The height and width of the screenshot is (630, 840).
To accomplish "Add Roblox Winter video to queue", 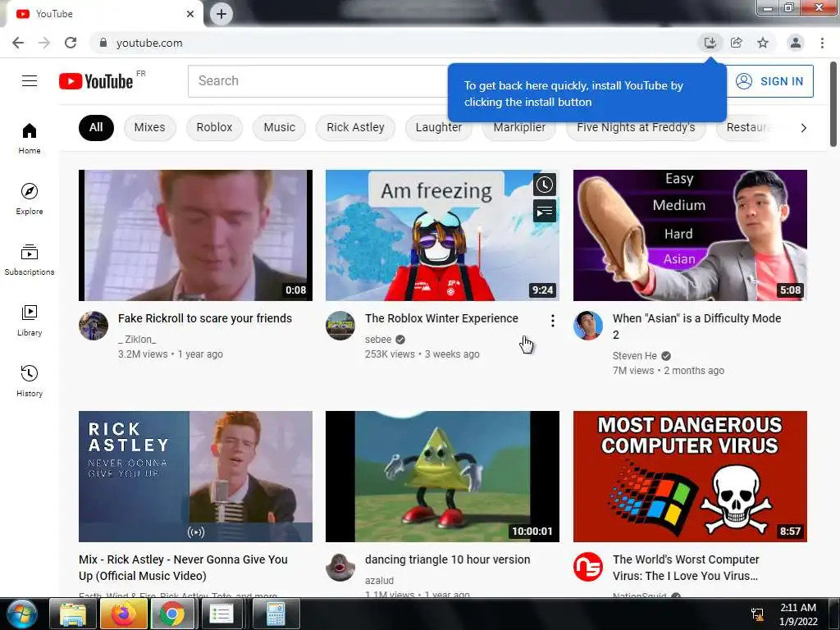I will [x=545, y=211].
